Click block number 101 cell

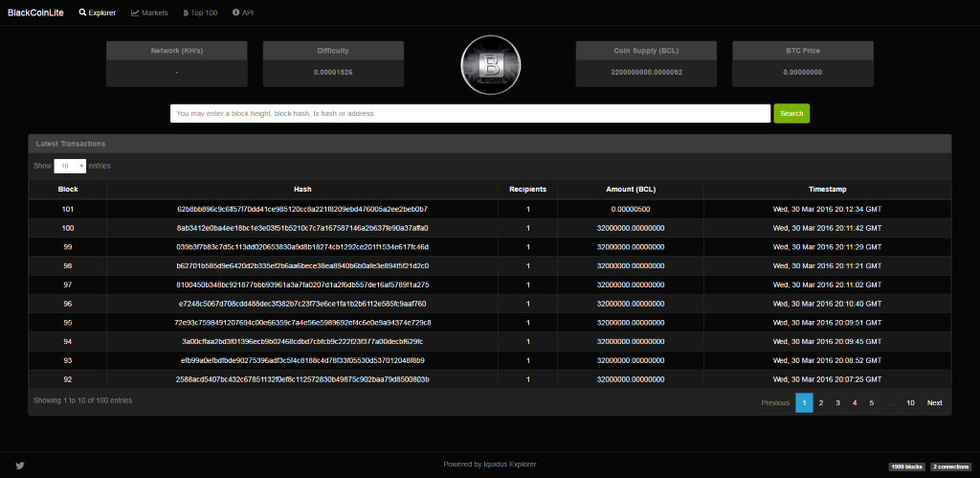68,209
